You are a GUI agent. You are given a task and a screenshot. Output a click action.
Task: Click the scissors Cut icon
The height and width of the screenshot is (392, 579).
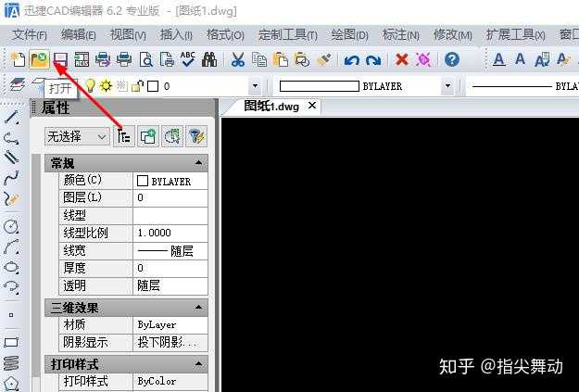(238, 59)
